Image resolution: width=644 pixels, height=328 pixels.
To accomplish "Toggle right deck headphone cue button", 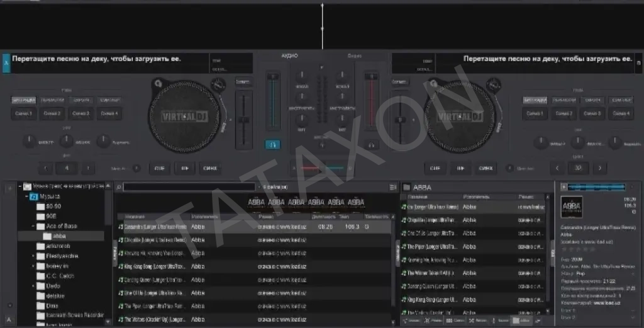I will (371, 145).
